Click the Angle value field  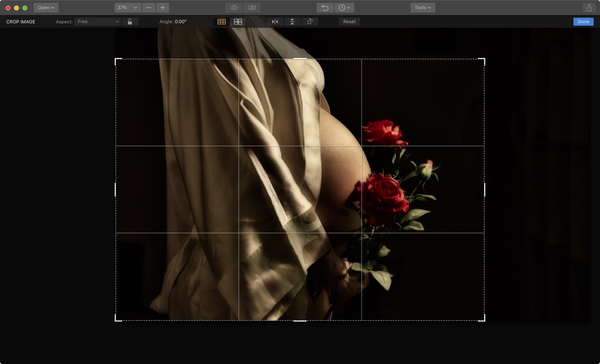click(180, 22)
